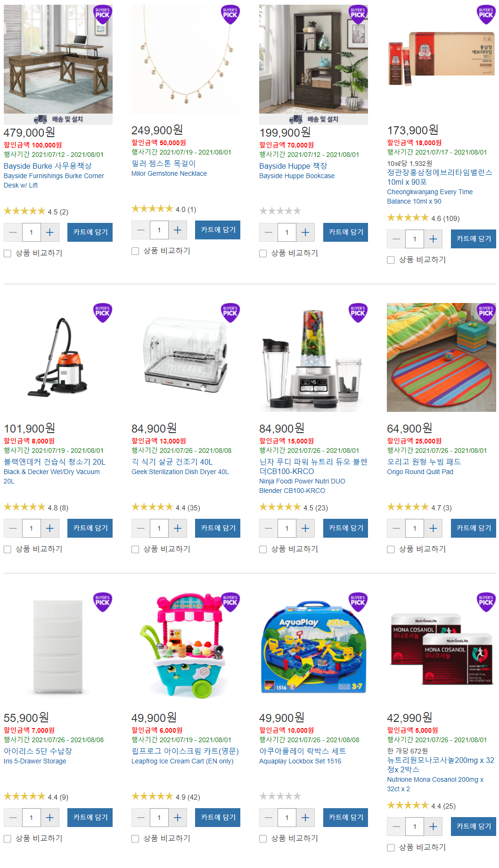Check compare box for Bayside Burke desk
This screenshot has height=868, width=499.
(x=8, y=254)
